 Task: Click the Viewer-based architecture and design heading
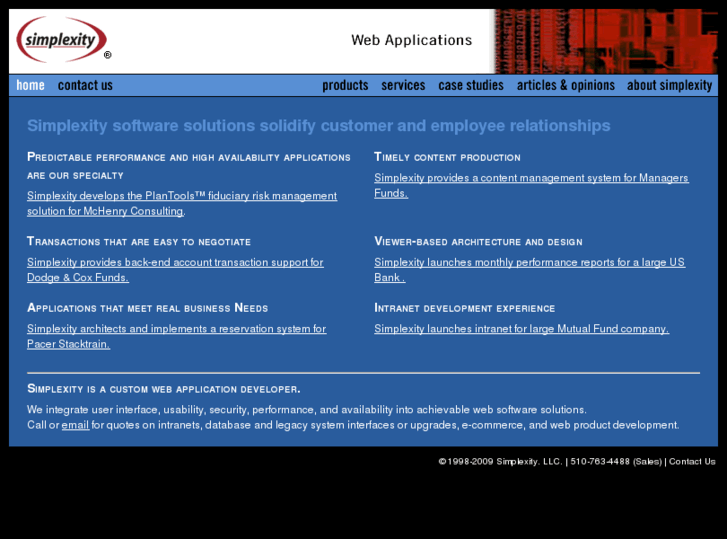point(478,242)
